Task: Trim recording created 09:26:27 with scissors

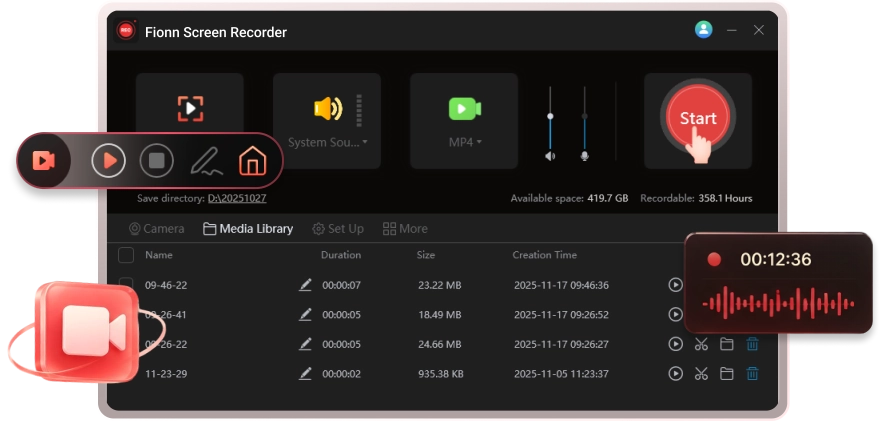Action: pos(701,344)
